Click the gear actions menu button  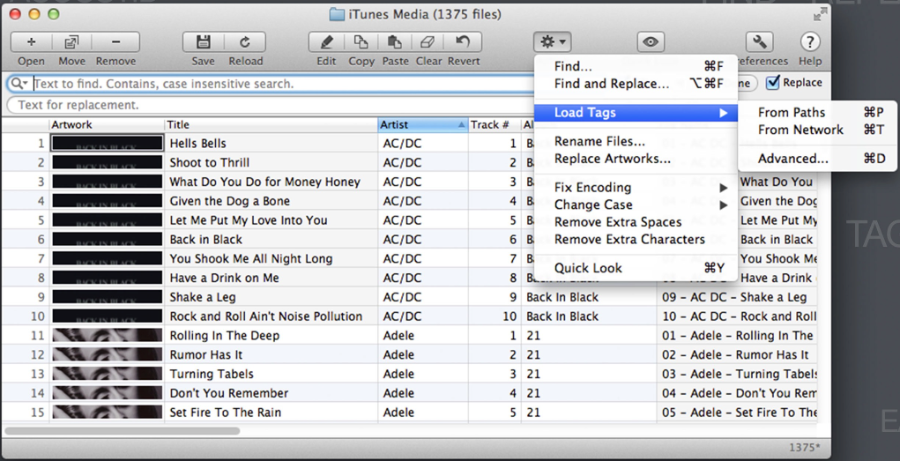(552, 42)
